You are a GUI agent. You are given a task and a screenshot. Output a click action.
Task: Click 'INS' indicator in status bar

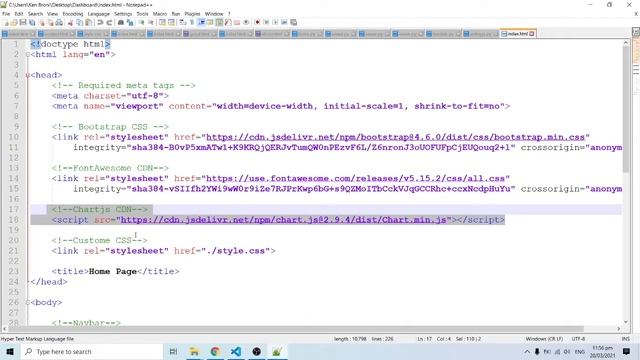click(x=625, y=339)
